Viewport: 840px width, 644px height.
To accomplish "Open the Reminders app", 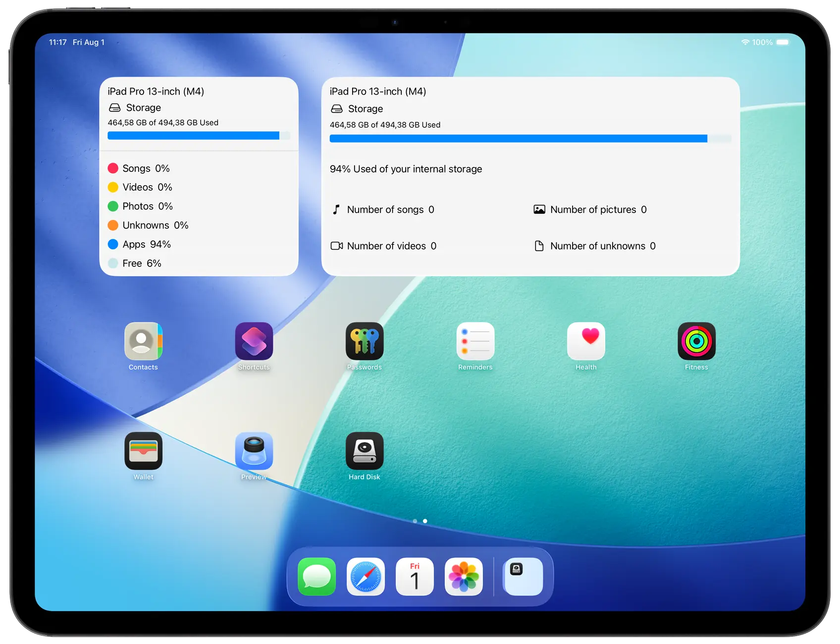I will (x=475, y=341).
